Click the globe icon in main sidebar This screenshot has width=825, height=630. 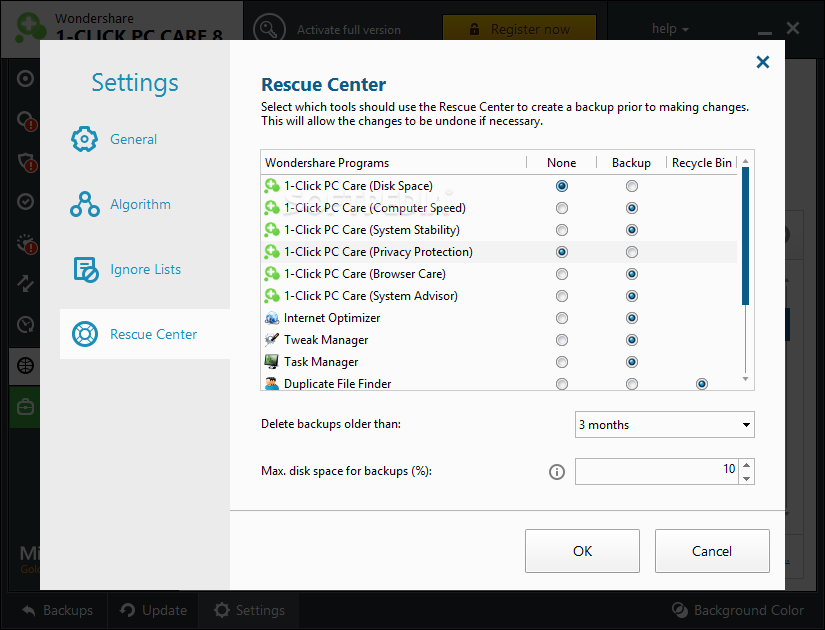coord(25,365)
